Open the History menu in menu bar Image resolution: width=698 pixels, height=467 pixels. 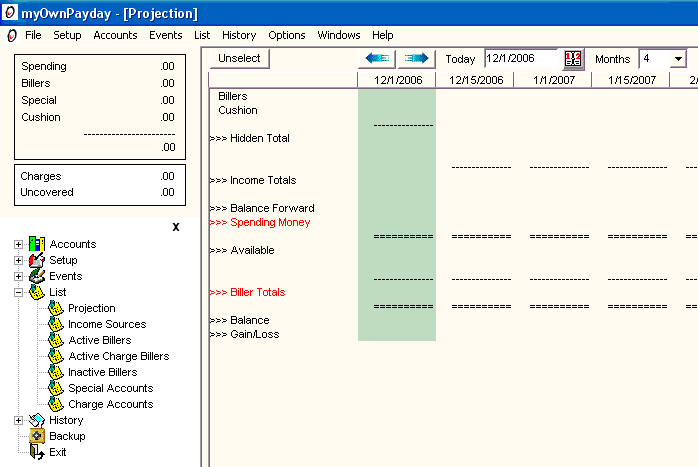click(239, 35)
